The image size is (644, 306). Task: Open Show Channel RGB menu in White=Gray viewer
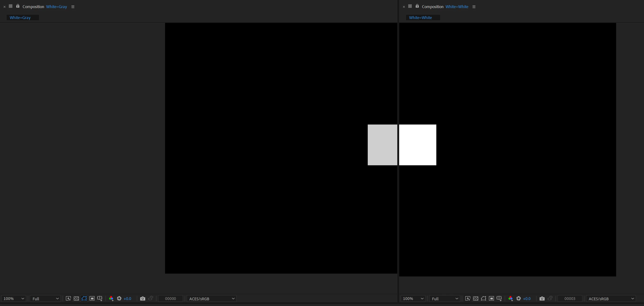pyautogui.click(x=111, y=299)
